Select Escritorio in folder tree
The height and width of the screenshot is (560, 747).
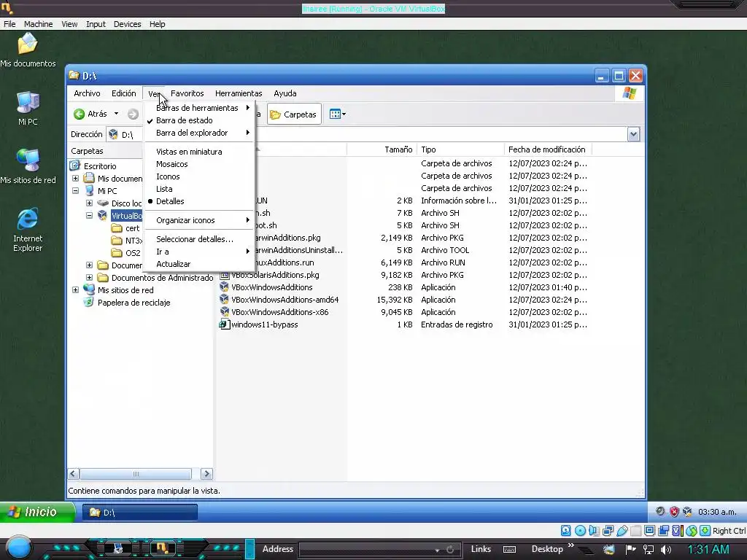(93, 166)
